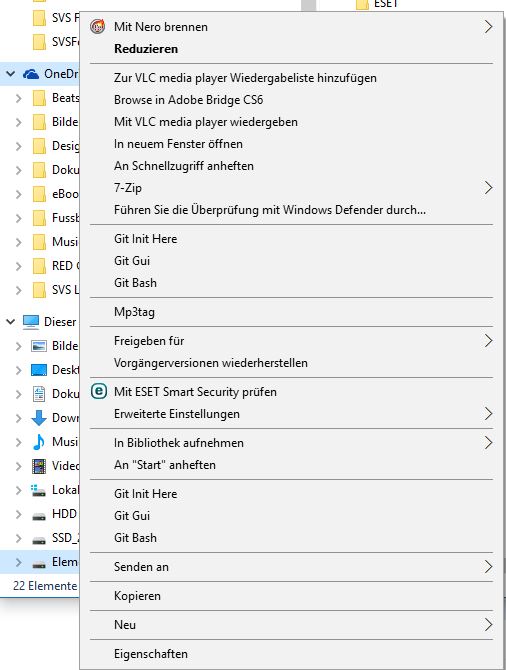Choose An "Start" anheften

coord(291,465)
